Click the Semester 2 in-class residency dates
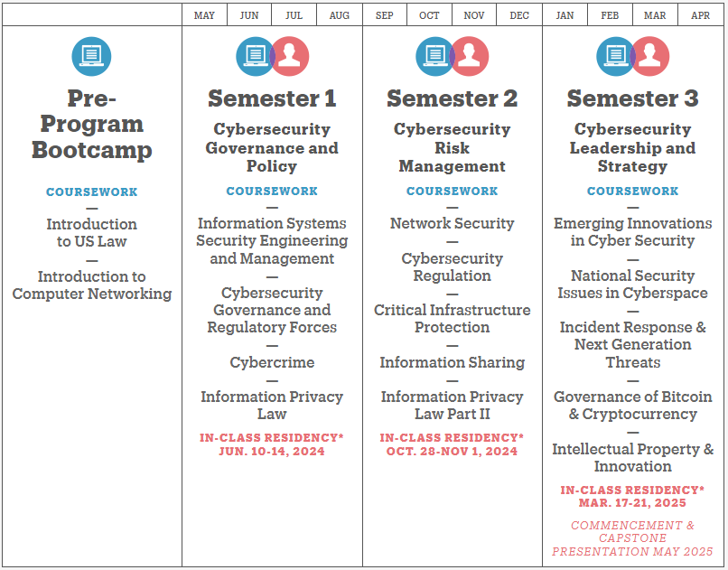Image resolution: width=728 pixels, height=570 pixels. click(452, 451)
